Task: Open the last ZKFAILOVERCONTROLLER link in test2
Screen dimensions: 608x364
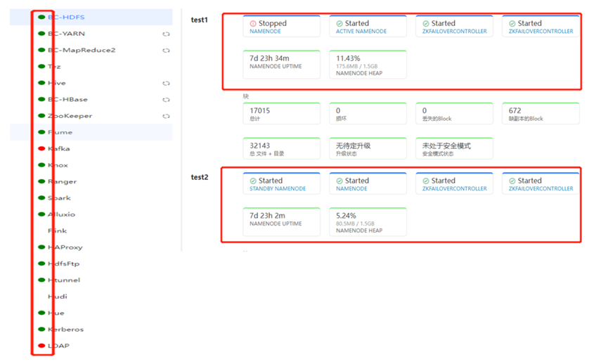Action: (541, 189)
